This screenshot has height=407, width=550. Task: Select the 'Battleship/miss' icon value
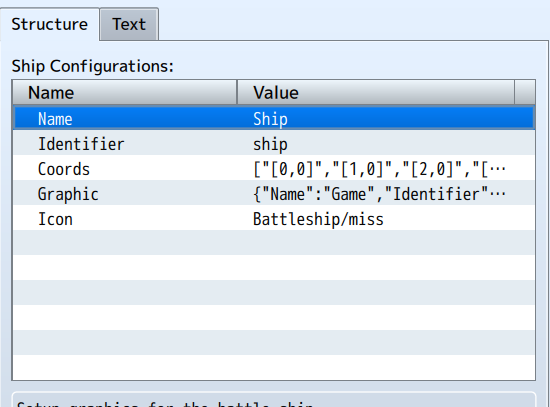tap(318, 219)
